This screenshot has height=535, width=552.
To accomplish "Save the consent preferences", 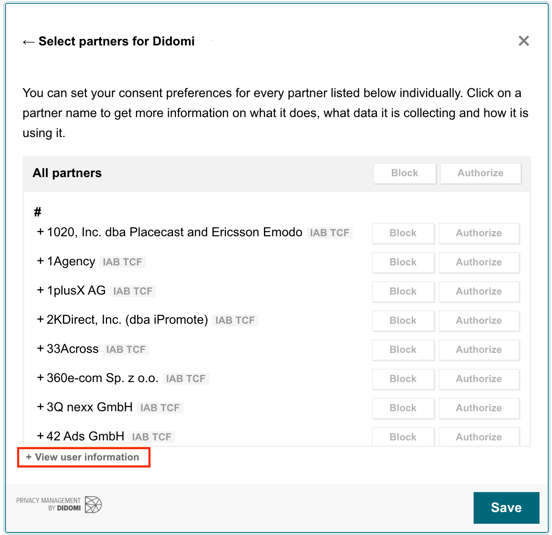I will click(506, 508).
